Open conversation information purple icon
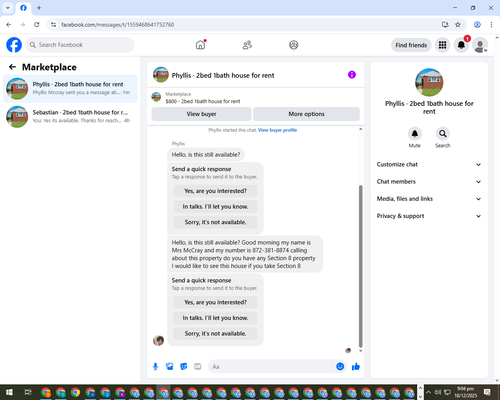 [352, 75]
